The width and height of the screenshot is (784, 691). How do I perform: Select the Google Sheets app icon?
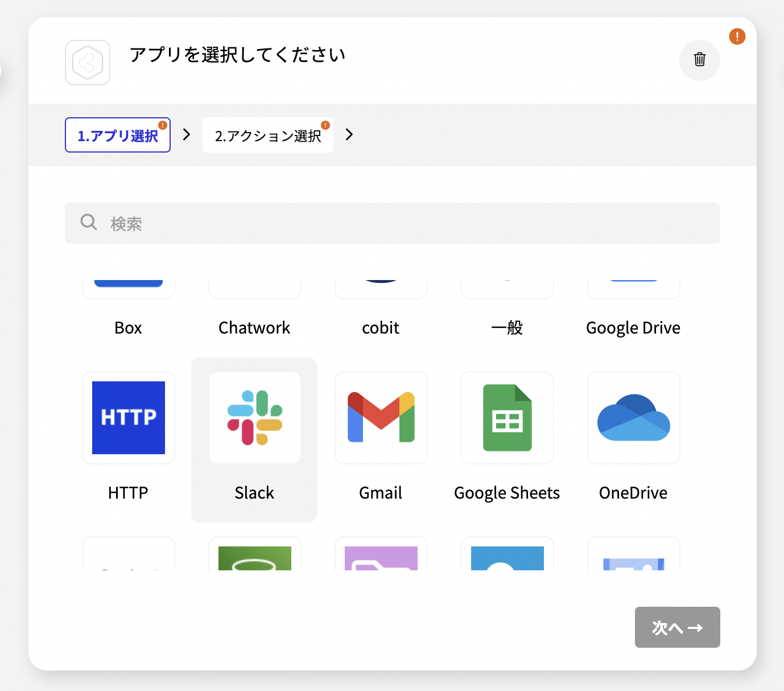[x=507, y=418]
